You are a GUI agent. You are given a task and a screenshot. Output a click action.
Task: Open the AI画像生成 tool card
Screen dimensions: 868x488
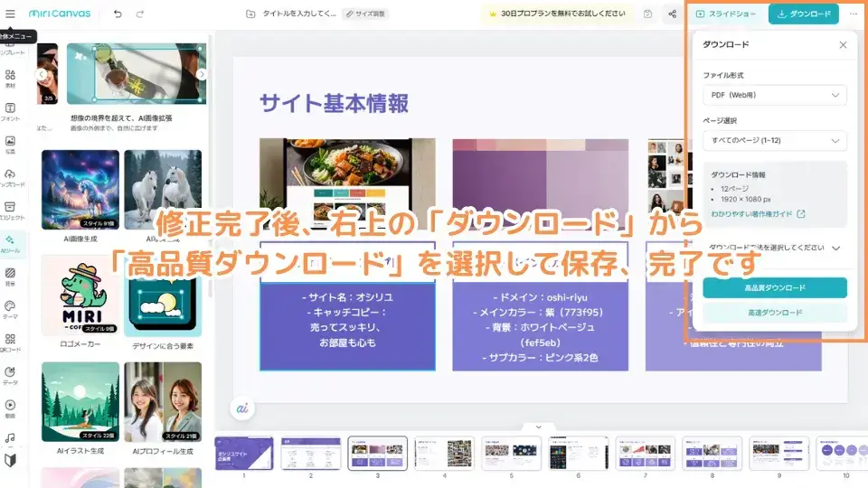click(80, 190)
